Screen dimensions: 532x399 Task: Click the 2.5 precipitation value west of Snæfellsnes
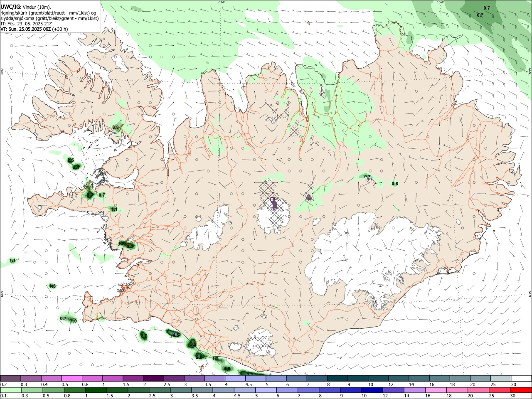pyautogui.click(x=71, y=160)
